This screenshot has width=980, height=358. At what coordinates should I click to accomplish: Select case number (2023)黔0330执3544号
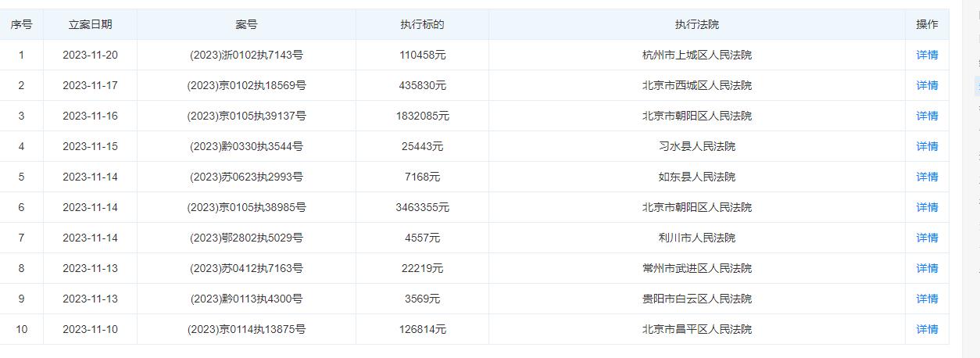pos(246,146)
